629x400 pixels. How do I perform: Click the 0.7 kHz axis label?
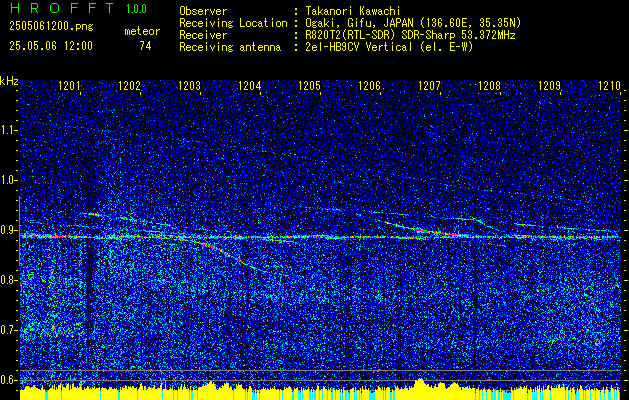pos(9,330)
